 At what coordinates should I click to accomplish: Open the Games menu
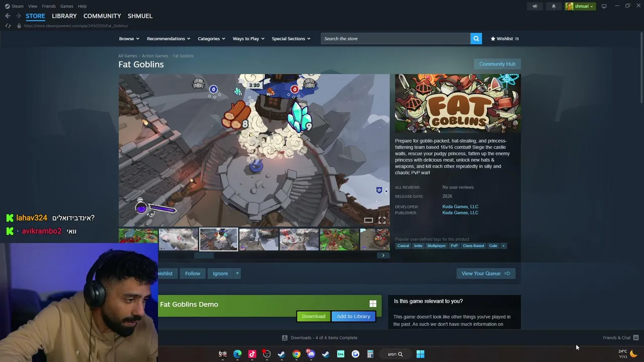66,6
